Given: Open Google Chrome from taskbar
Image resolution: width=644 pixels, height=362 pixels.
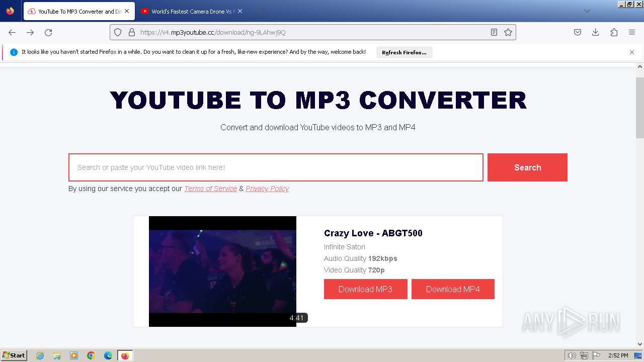Looking at the screenshot, I should tap(91, 355).
